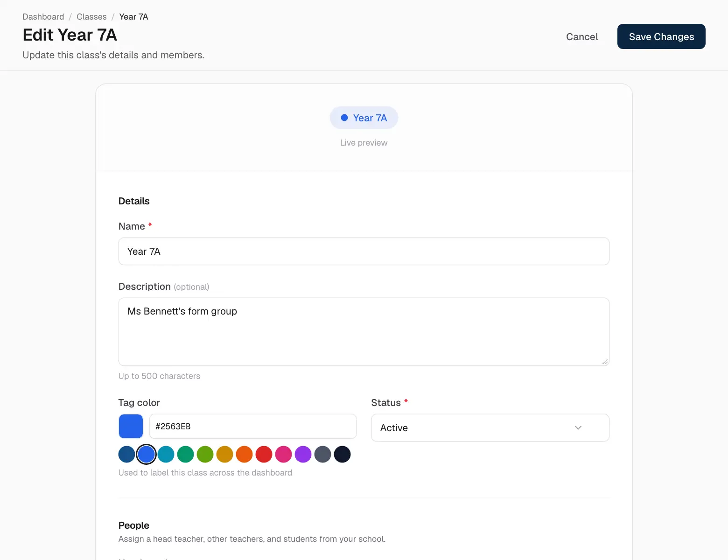The width and height of the screenshot is (728, 560).
Task: Click the hex color input #2563EB
Action: (253, 426)
